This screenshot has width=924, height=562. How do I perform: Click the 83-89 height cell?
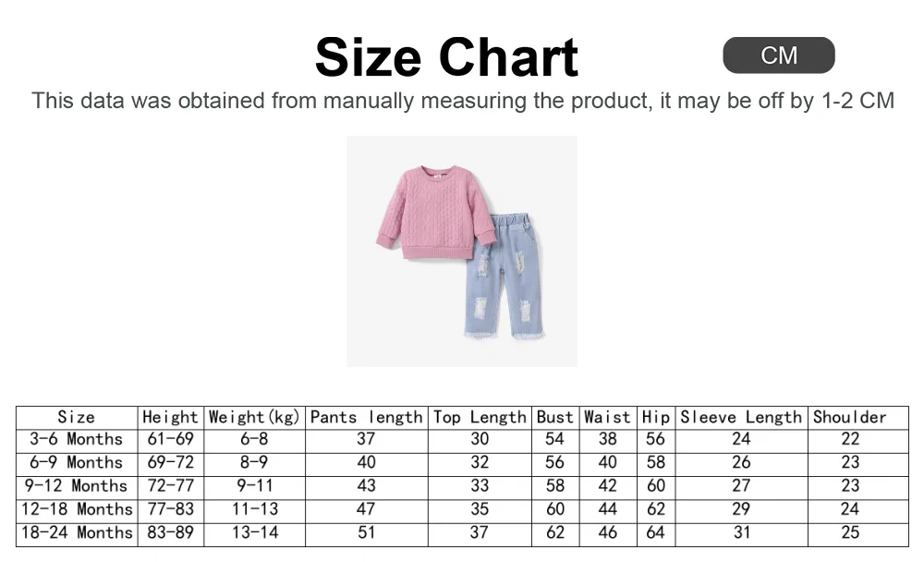pos(170,532)
